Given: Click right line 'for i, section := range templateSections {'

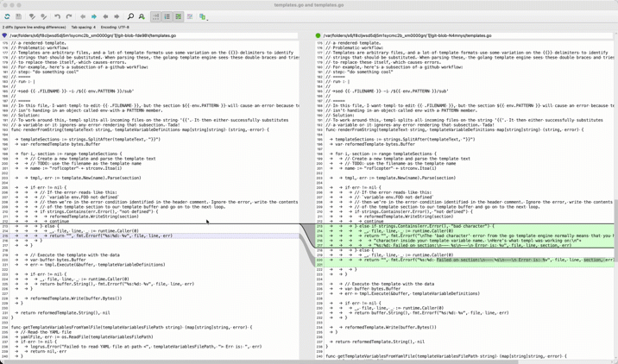Looking at the screenshot, I should pos(386,154).
